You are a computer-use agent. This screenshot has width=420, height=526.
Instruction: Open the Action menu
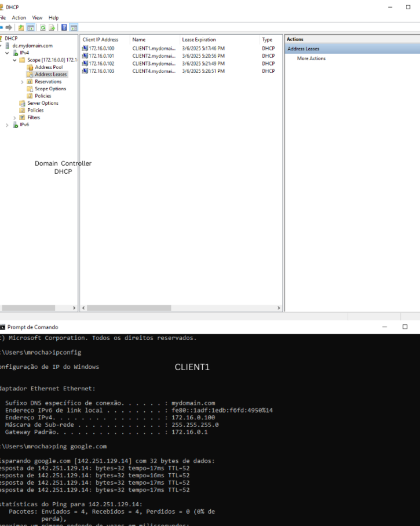pos(19,18)
